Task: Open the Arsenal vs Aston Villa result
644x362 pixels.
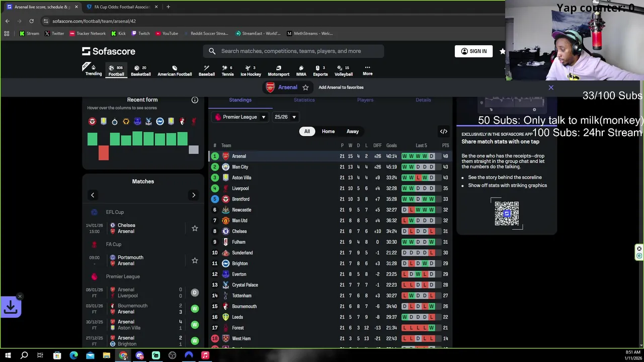Action: tap(143, 325)
